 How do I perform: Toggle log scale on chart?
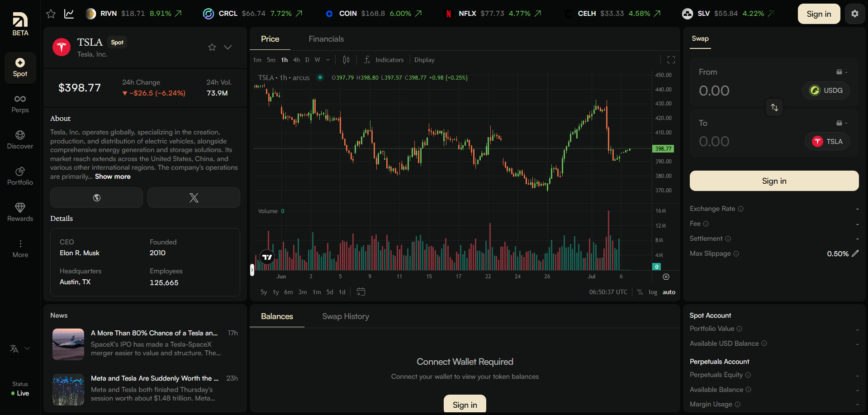pyautogui.click(x=653, y=292)
